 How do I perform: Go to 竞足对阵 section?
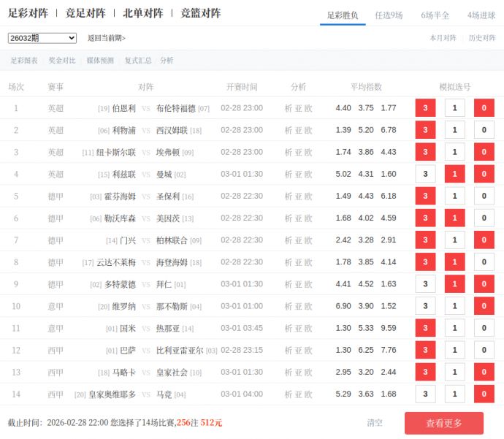[85, 13]
